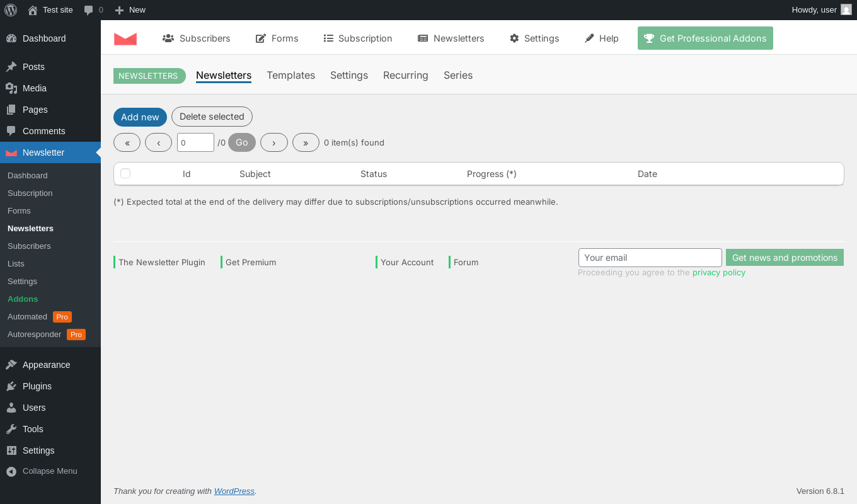
Task: Collapse the admin menu arrow icon
Action: [x=11, y=471]
